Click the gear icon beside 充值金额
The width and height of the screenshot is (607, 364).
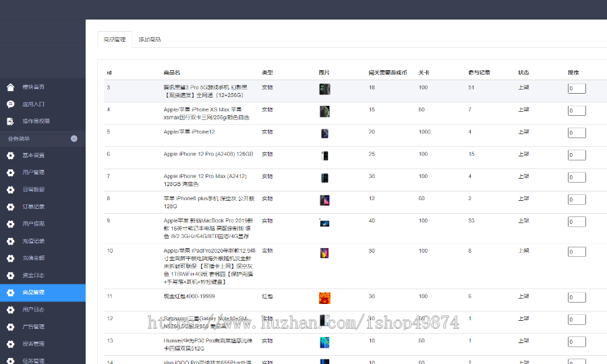10,258
